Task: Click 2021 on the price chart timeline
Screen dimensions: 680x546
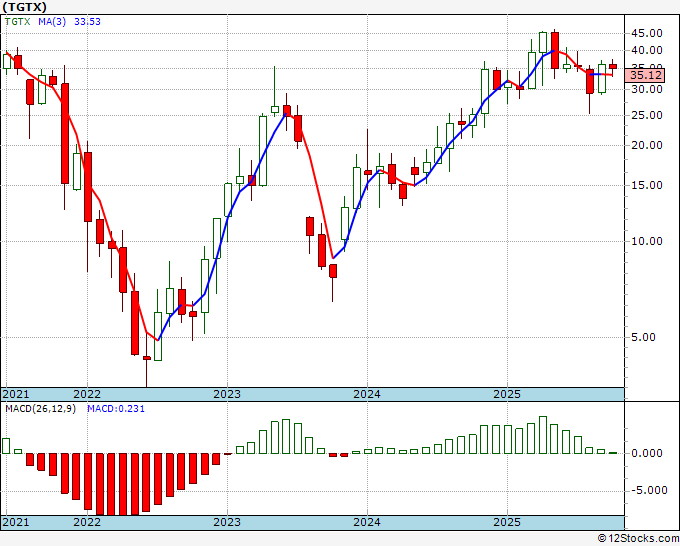Action: (x=16, y=394)
